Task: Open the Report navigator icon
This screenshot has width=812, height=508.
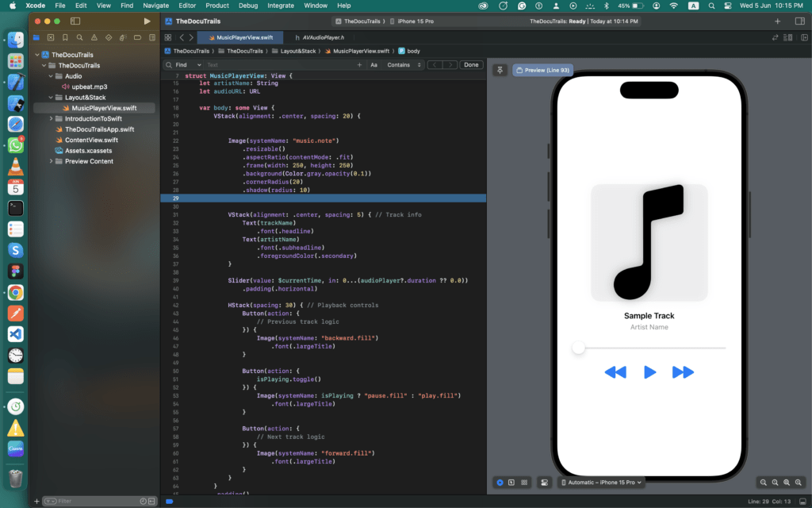Action: click(152, 37)
